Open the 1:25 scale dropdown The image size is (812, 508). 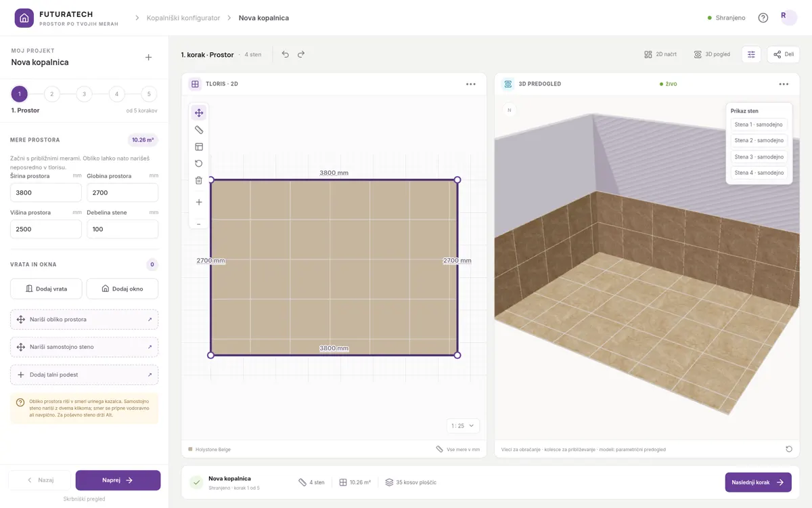tap(464, 426)
